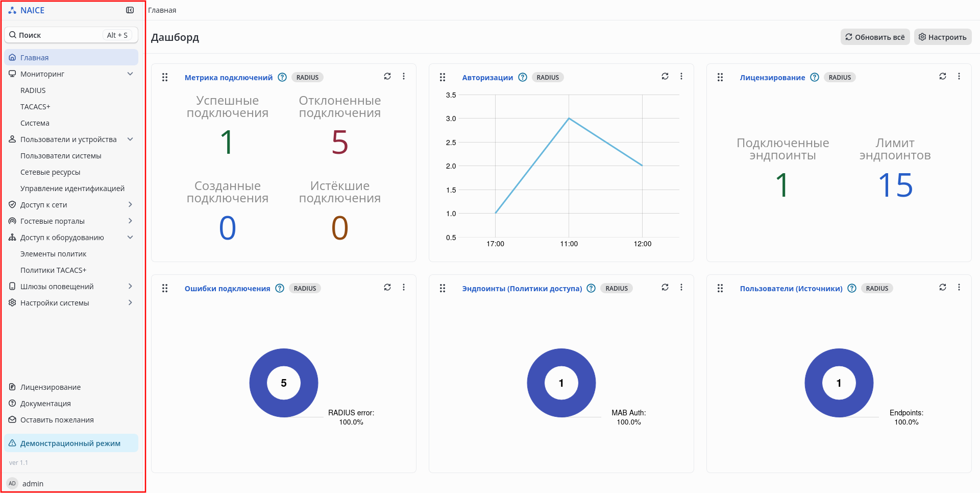Click the help icon beside Ошибки подключения

click(280, 288)
